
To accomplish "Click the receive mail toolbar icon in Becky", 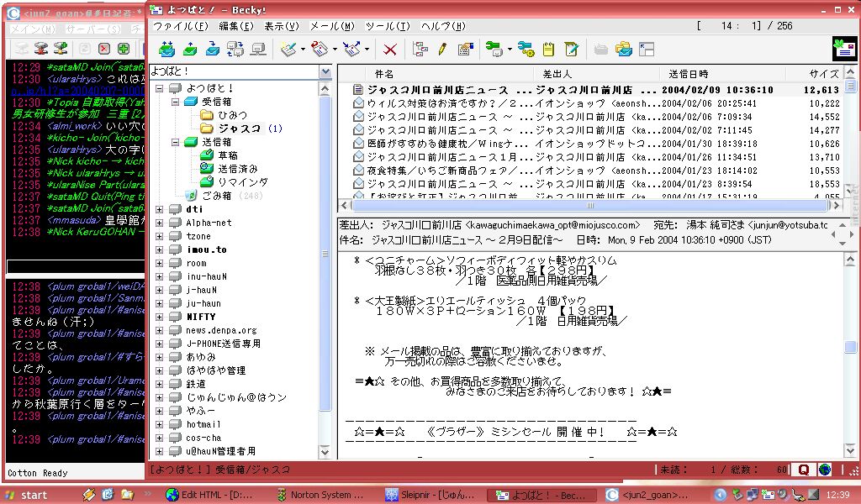I will pyautogui.click(x=167, y=50).
